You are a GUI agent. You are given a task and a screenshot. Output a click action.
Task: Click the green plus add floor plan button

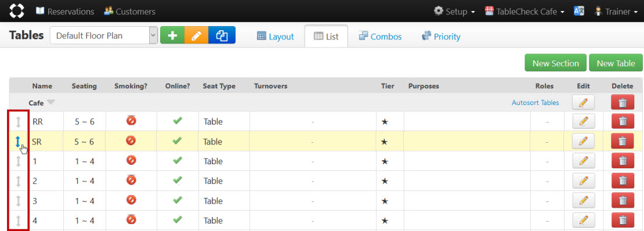pos(172,36)
